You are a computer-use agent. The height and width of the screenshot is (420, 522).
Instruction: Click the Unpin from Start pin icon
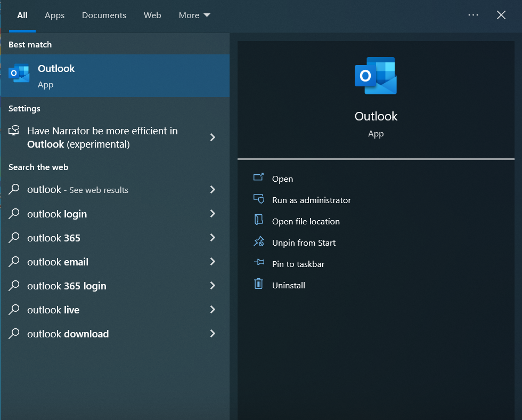[x=259, y=241]
